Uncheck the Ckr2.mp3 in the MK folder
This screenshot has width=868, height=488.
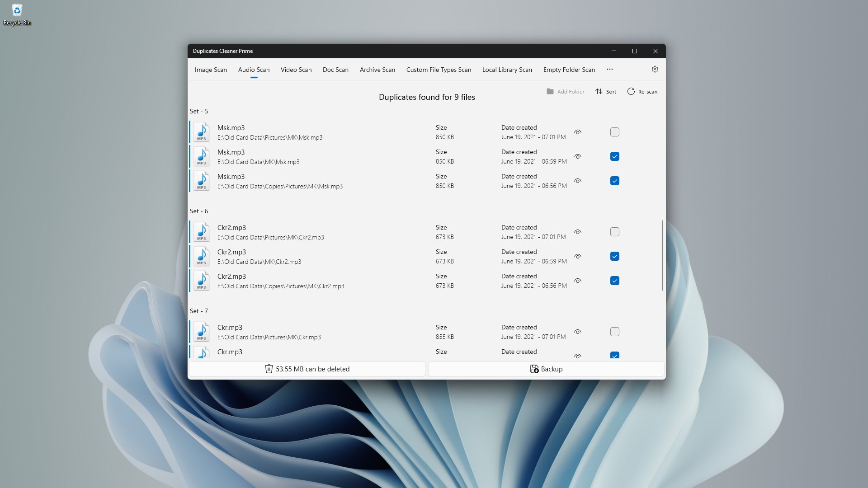(614, 256)
